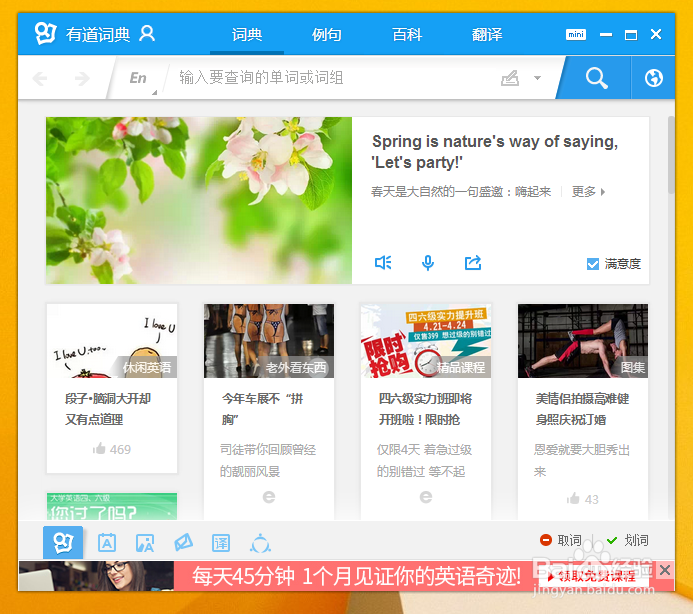Open the 休闲英语 card thumbnail

112,341
